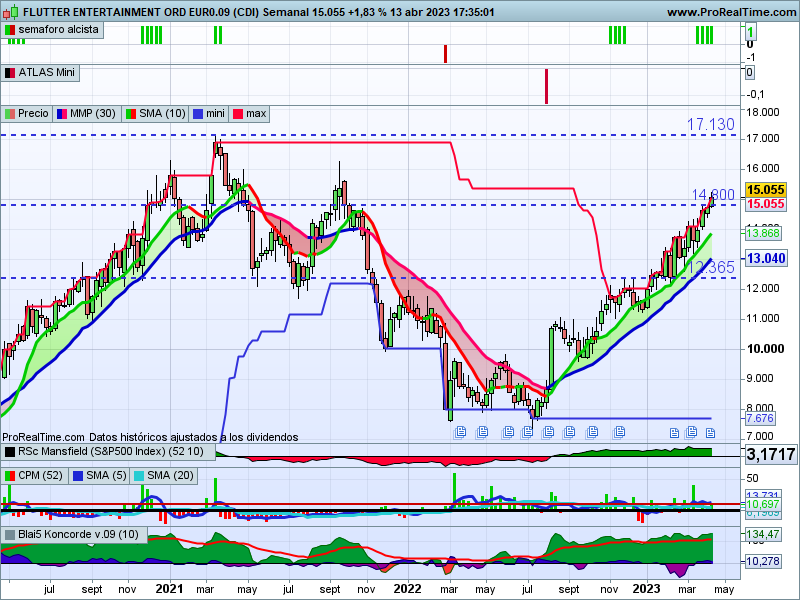Click the red ATLAS Mini signal bar
The image size is (800, 600).
(546, 86)
